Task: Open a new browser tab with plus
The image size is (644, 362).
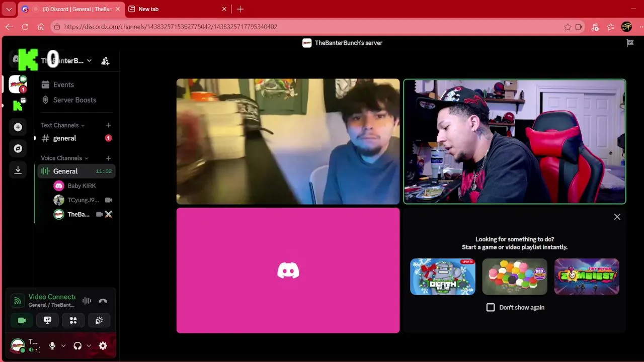Action: 240,9
